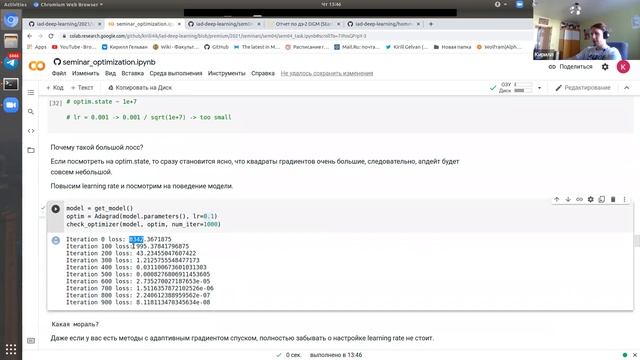Run the Adagrad code cell
Screen dimensions: 640x360
click(x=56, y=209)
